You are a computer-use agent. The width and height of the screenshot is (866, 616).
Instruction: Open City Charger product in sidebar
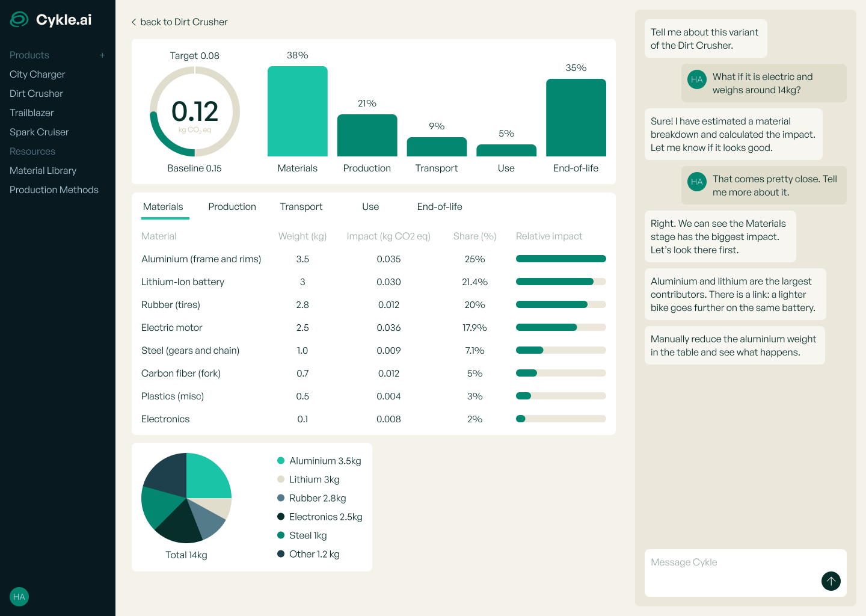pyautogui.click(x=37, y=75)
